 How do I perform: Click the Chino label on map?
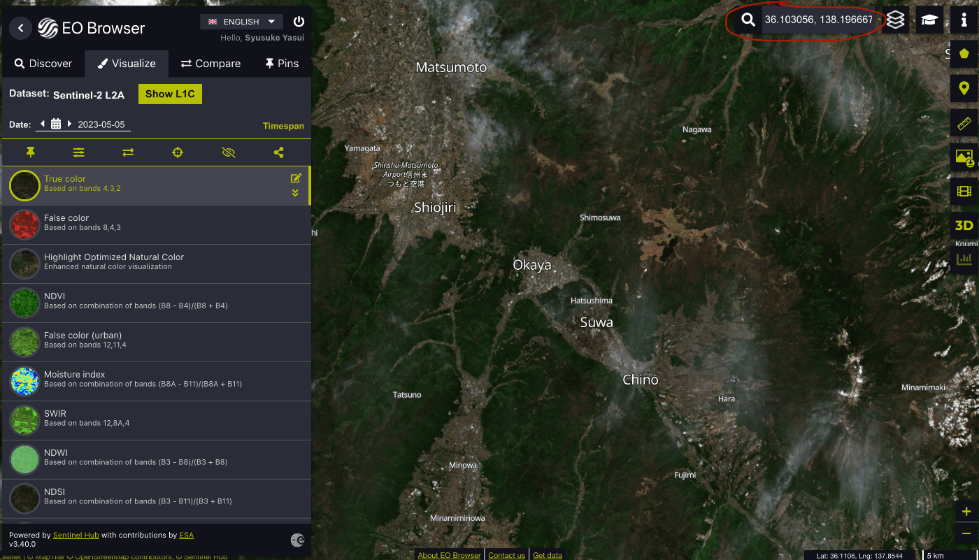pyautogui.click(x=641, y=380)
